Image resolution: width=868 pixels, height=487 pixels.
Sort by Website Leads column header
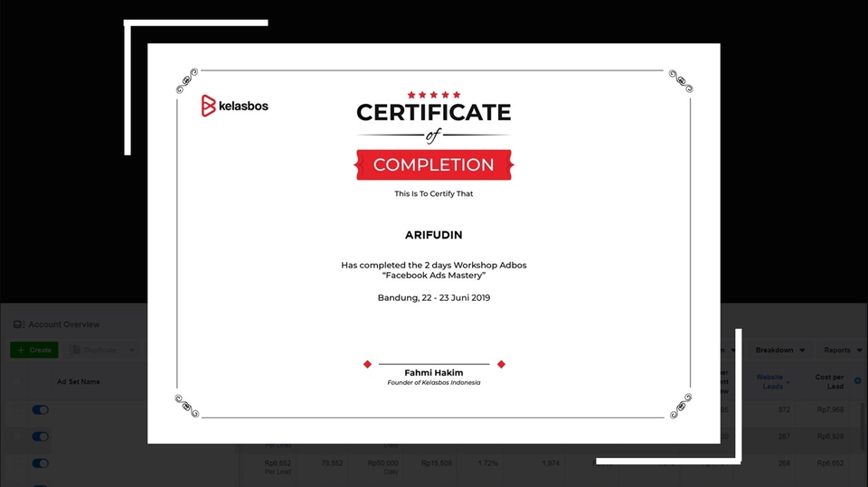(772, 382)
